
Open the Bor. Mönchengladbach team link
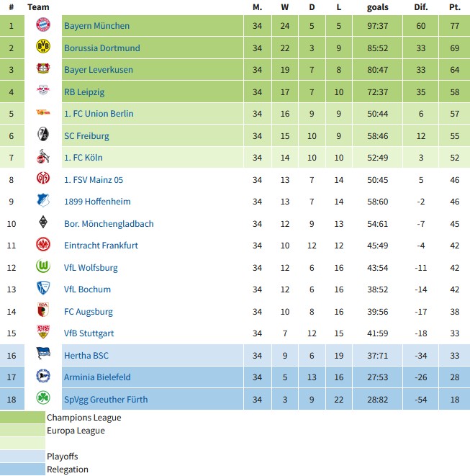tap(109, 224)
